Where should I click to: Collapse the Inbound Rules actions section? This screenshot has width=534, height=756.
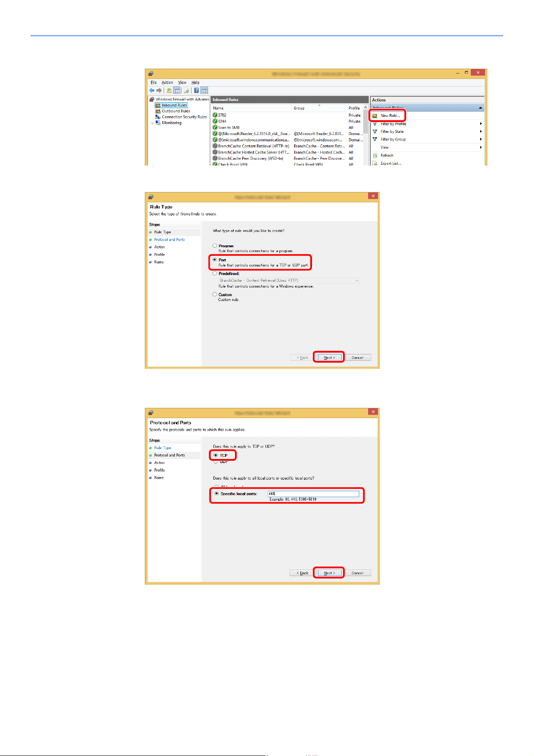[481, 108]
